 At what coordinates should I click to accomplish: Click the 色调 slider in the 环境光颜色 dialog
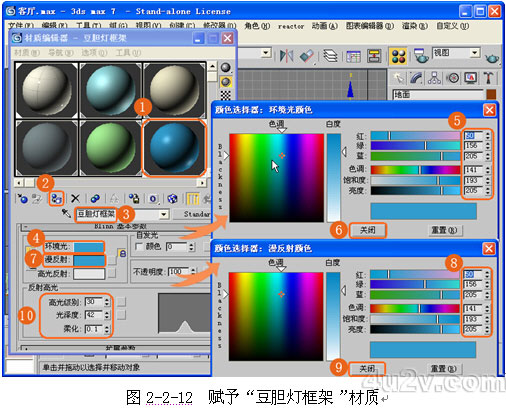(415, 170)
